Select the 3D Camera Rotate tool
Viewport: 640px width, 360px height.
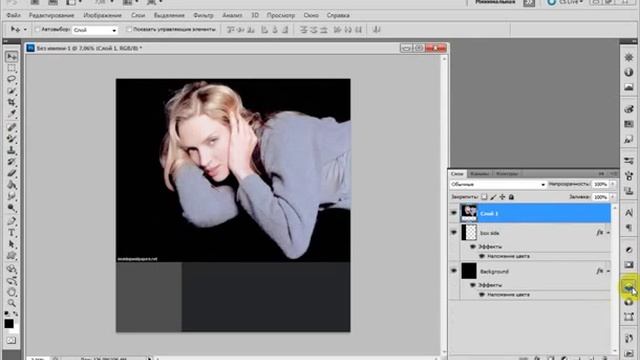(x=11, y=281)
